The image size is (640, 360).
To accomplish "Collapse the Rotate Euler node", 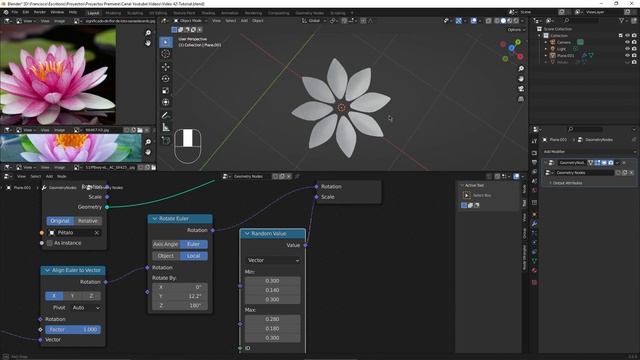I will pos(155,219).
